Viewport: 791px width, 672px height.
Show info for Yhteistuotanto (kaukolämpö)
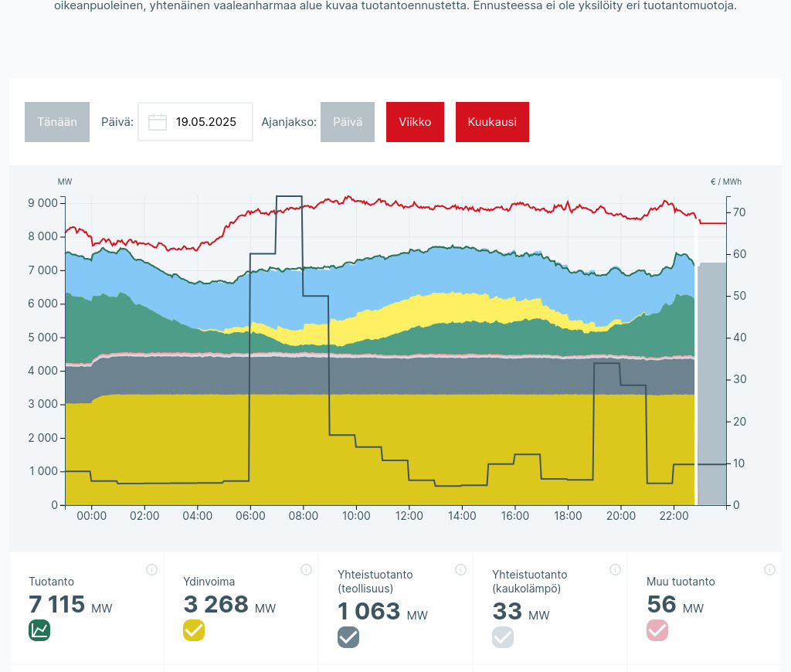(615, 570)
